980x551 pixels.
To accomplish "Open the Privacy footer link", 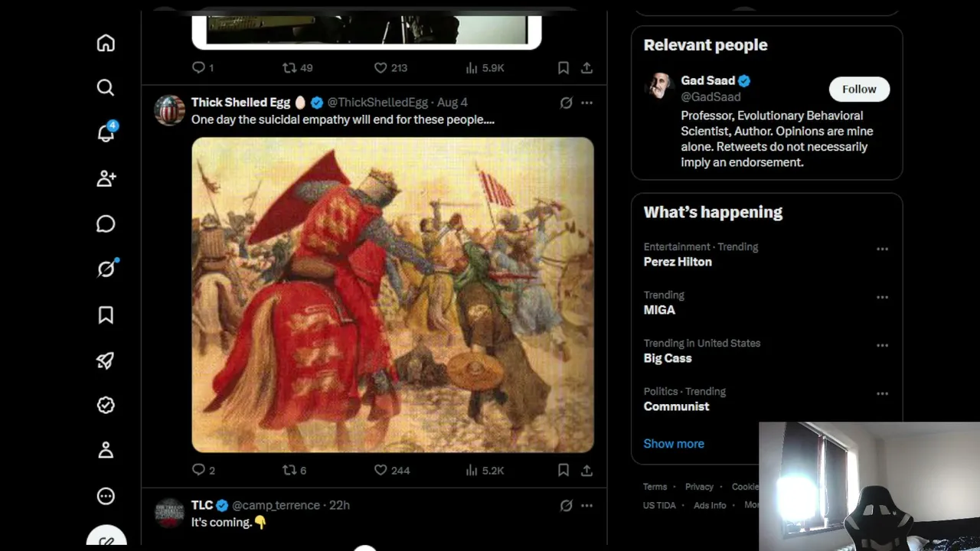I will click(x=699, y=487).
